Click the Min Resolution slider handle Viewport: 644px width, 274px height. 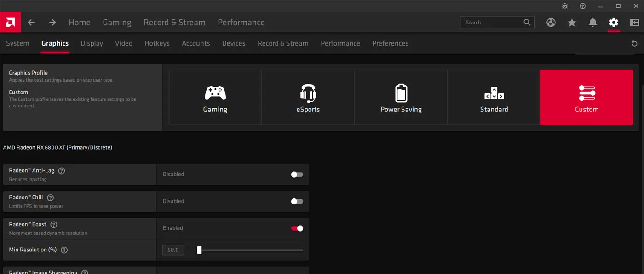[x=199, y=250]
